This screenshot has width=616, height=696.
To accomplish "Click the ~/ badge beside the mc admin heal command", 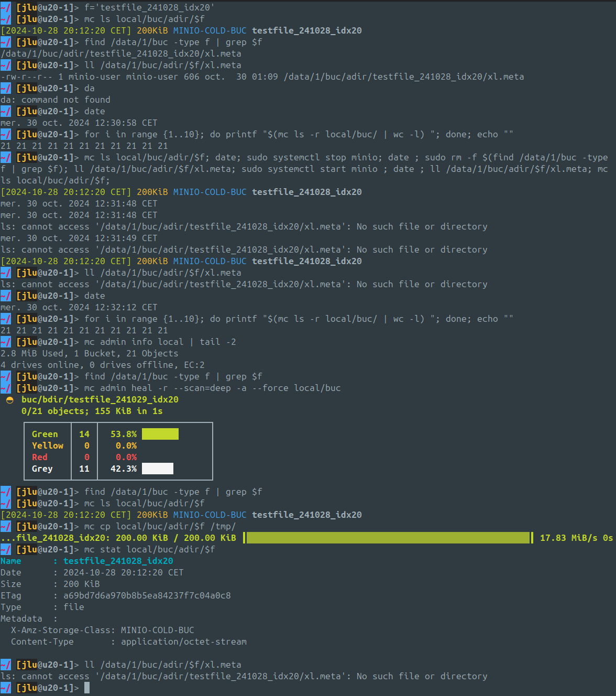I will pyautogui.click(x=6, y=388).
